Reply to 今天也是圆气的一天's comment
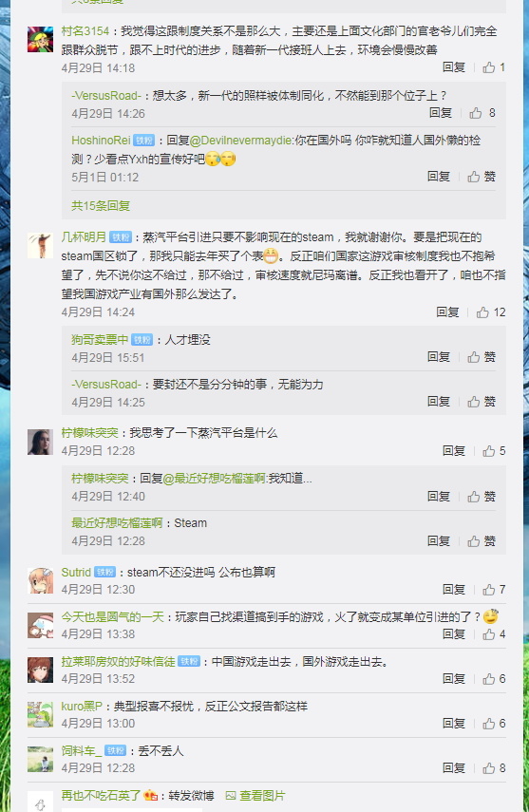This screenshot has height=812, width=529. (453, 634)
